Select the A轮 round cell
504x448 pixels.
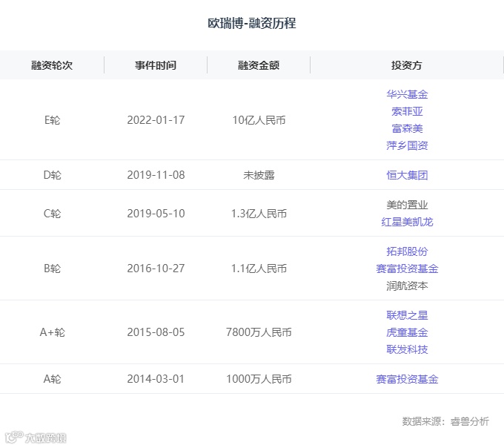click(x=52, y=379)
